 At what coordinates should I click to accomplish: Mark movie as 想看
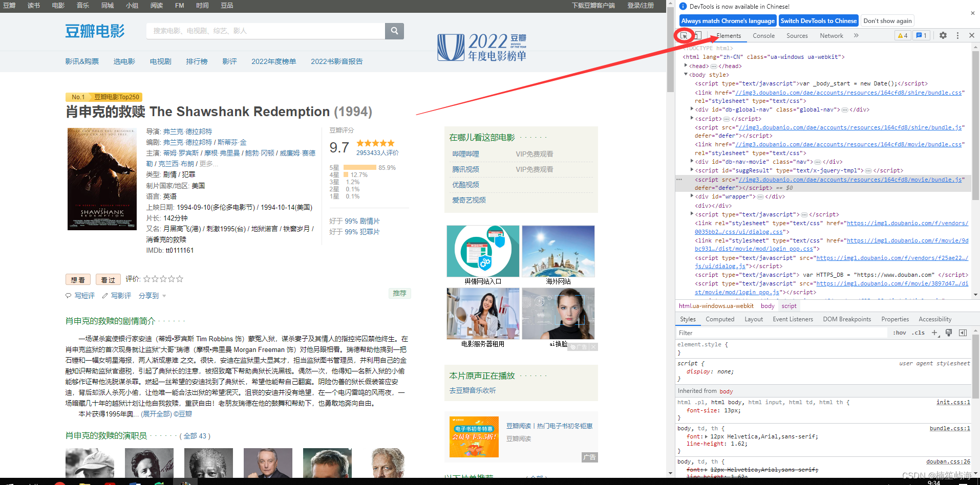point(78,279)
